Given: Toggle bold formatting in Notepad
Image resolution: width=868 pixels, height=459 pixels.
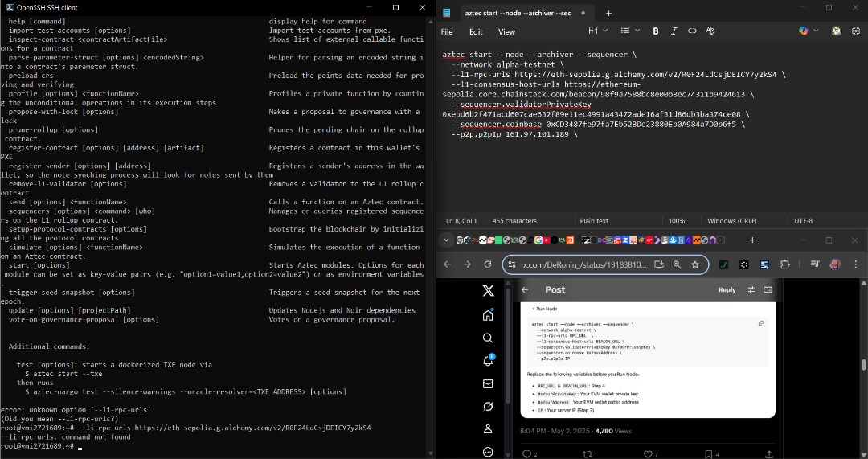Looking at the screenshot, I should click(656, 31).
